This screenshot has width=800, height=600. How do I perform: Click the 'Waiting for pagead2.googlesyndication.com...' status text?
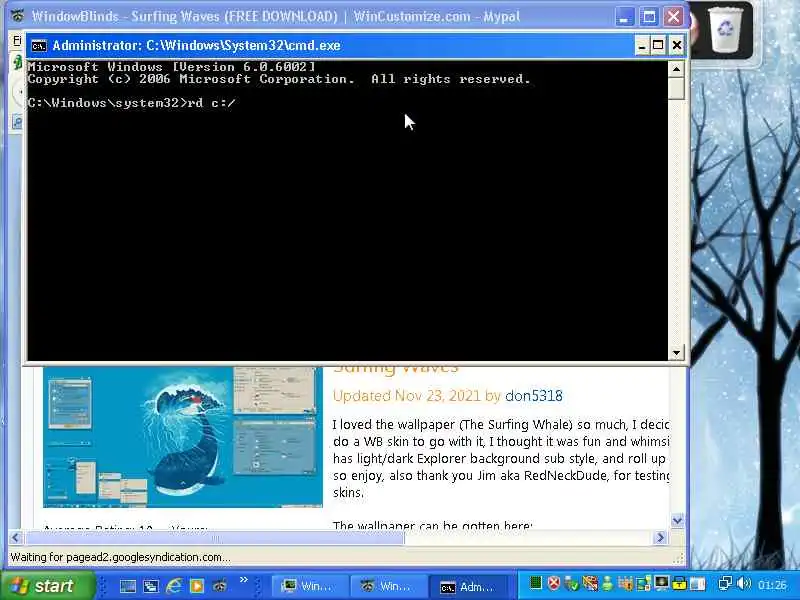pos(120,557)
